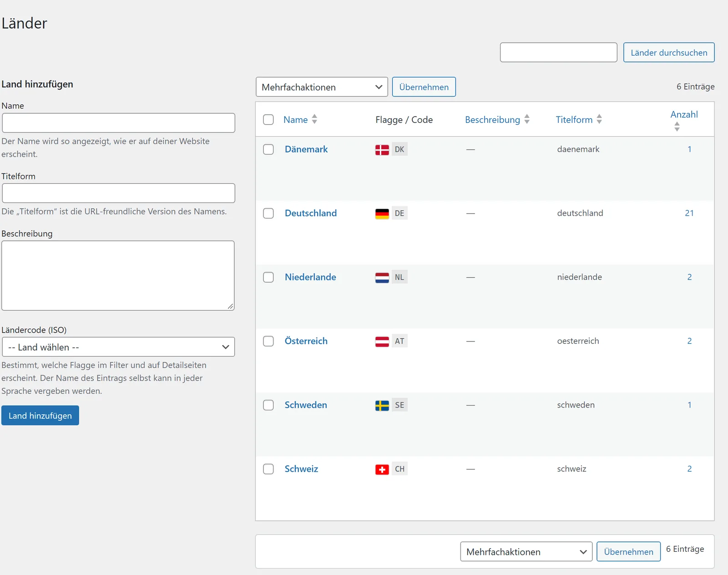728x575 pixels.
Task: Click the blue Land hinzufügen button
Action: [x=40, y=416]
